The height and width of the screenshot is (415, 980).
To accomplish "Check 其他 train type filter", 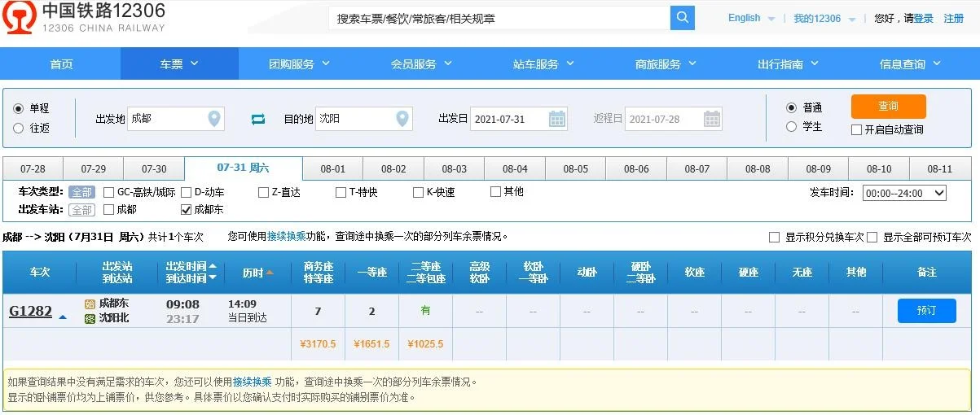I will (495, 192).
